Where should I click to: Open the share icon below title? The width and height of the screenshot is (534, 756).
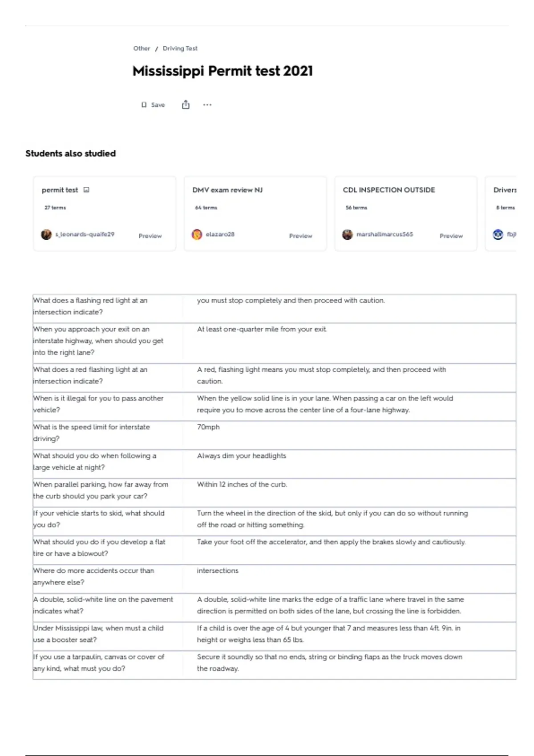[186, 105]
